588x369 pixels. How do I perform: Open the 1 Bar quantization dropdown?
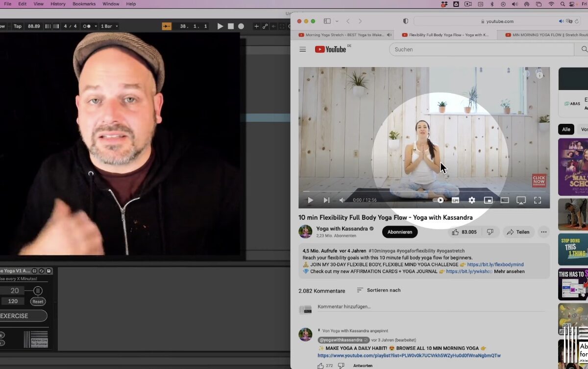point(109,26)
